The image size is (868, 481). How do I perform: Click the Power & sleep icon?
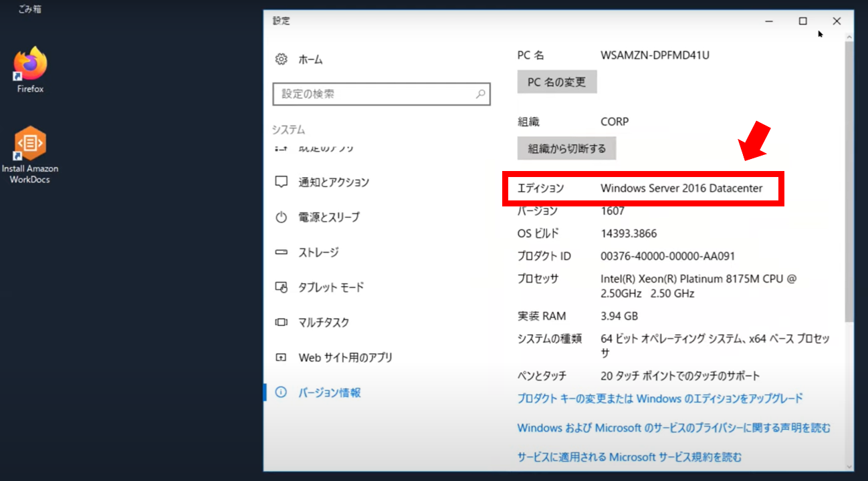click(x=282, y=217)
